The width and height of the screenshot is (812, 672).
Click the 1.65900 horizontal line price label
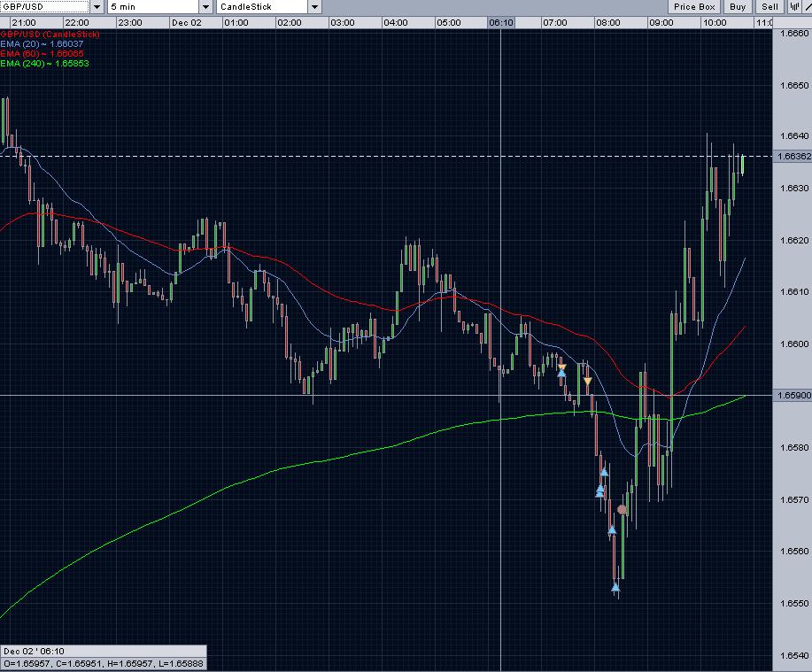[x=793, y=396]
